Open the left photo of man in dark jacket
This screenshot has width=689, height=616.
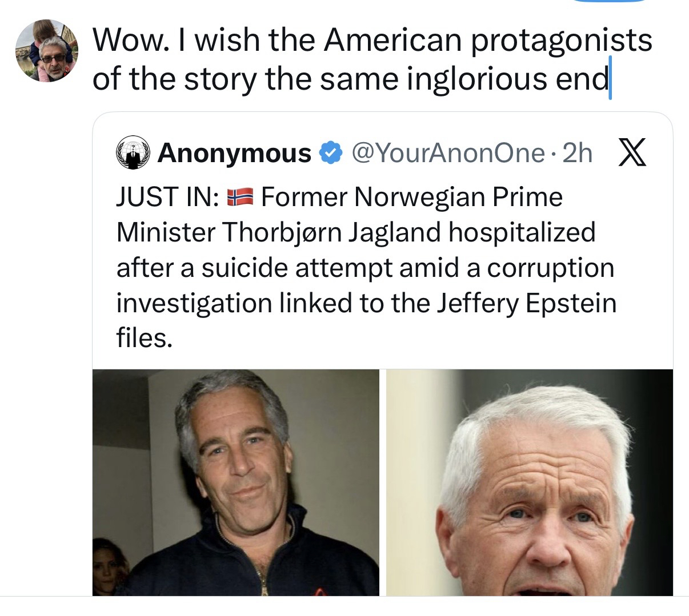click(236, 482)
